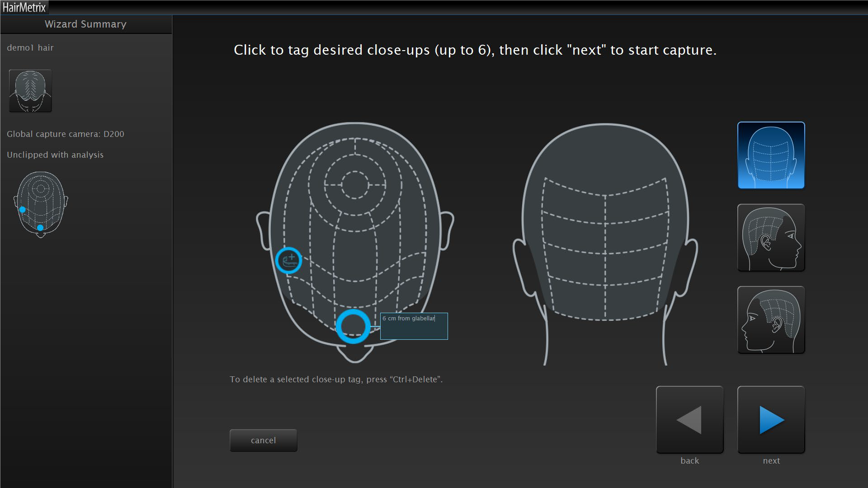This screenshot has height=488, width=868.
Task: Select the back-of-head view icon
Action: 771,155
